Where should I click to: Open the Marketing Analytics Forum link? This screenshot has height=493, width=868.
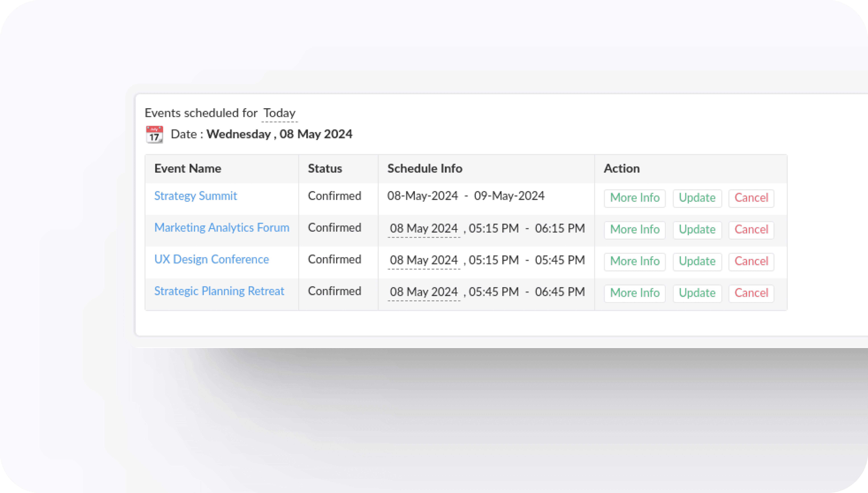[x=222, y=228]
